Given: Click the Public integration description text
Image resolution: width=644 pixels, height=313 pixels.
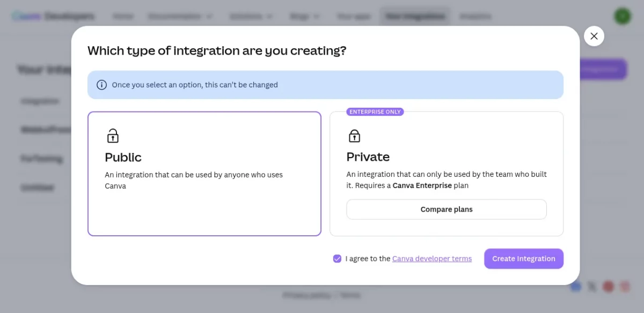Looking at the screenshot, I should click(x=194, y=180).
